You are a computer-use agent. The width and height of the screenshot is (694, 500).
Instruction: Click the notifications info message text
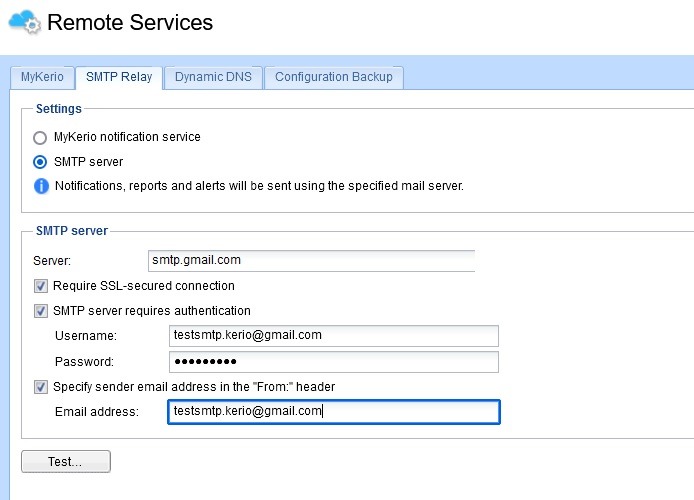(259, 186)
